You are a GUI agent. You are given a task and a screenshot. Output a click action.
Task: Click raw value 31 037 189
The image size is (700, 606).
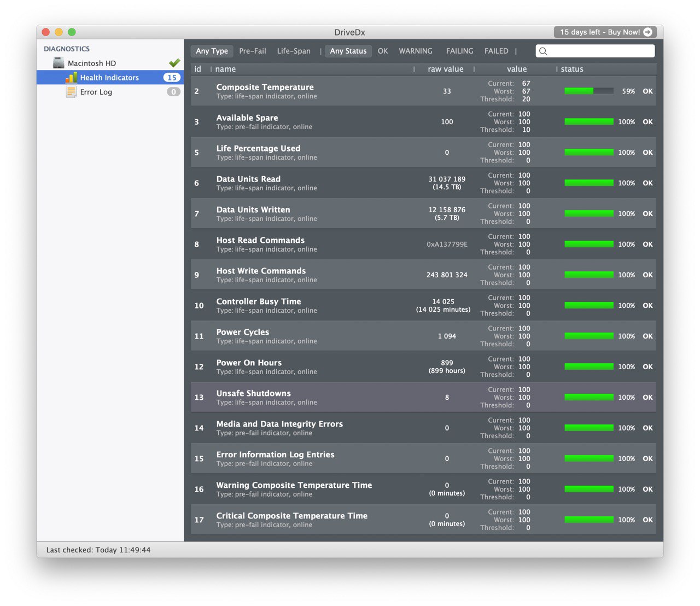coord(447,179)
